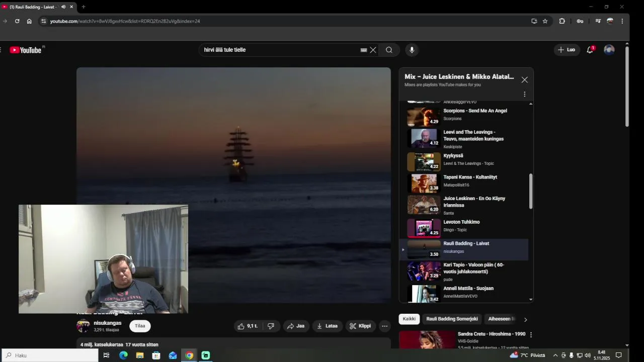Viewport: 644px width, 362px height.
Task: Open the nisukangas channel avatar
Action: 83,326
